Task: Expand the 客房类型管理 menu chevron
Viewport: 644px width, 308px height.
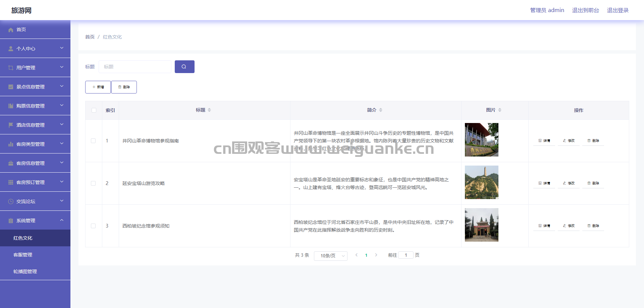Action: pyautogui.click(x=62, y=143)
